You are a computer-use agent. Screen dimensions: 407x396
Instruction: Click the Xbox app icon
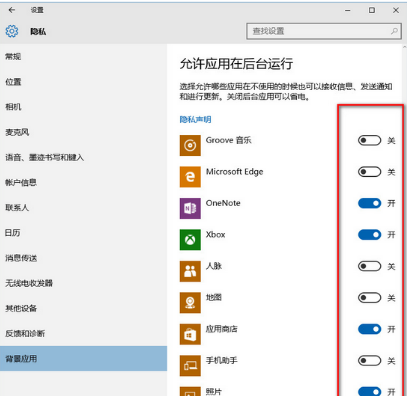coord(190,240)
